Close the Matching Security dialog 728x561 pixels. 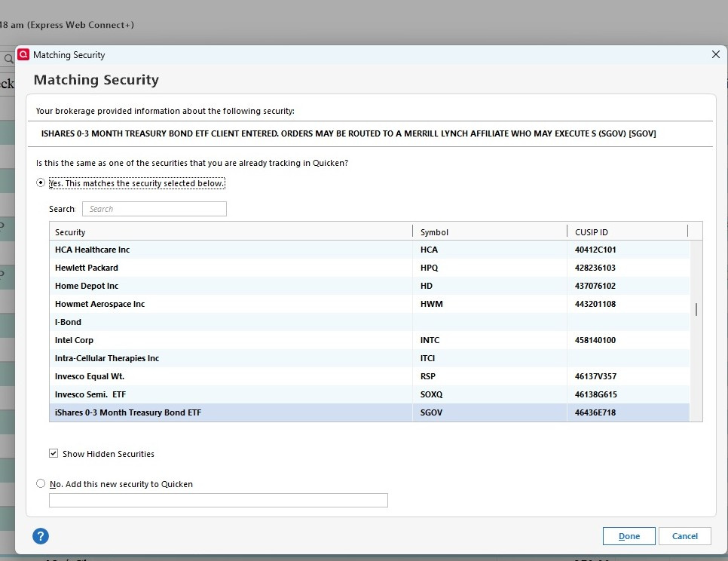[715, 54]
